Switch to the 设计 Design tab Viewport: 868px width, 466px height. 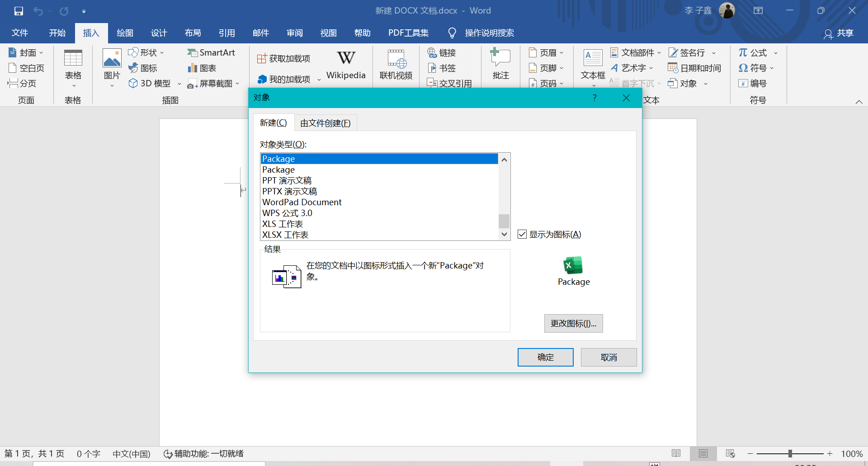click(159, 33)
